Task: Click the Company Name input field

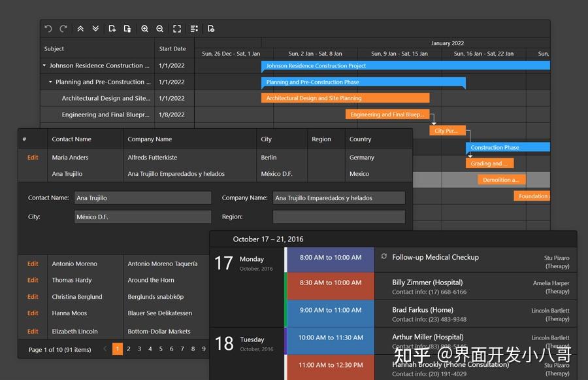Action: click(339, 198)
